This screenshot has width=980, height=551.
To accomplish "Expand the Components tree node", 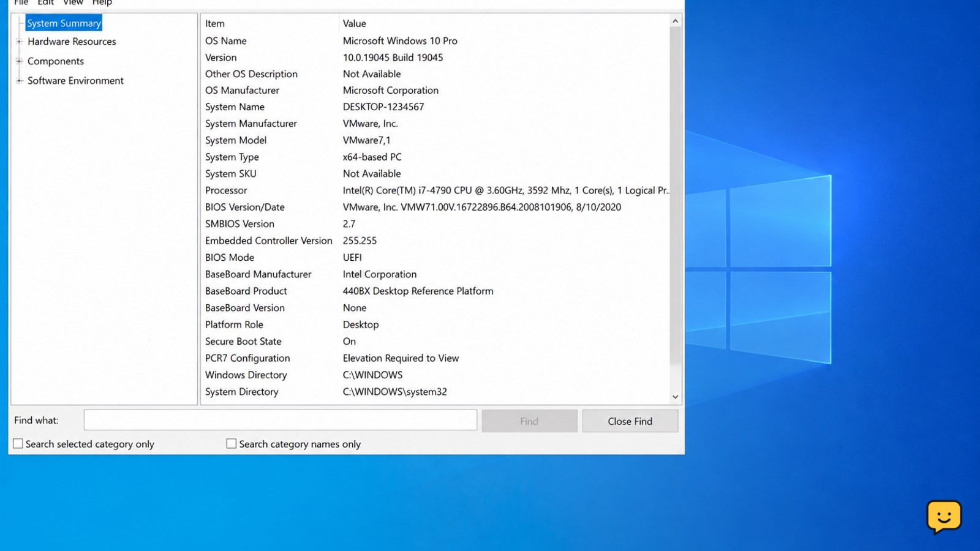I will coord(19,61).
